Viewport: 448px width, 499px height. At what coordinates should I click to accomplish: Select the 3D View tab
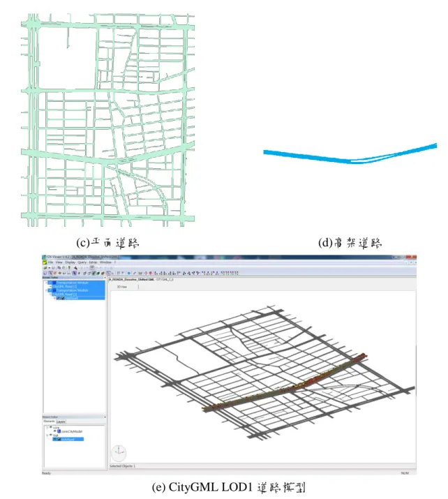pyautogui.click(x=122, y=287)
